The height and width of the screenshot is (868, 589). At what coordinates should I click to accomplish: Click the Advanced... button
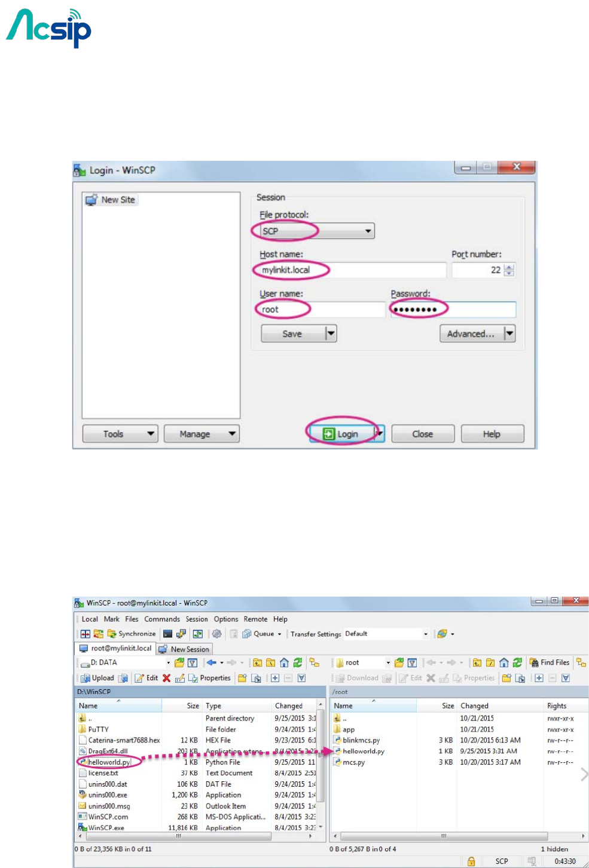coord(471,334)
